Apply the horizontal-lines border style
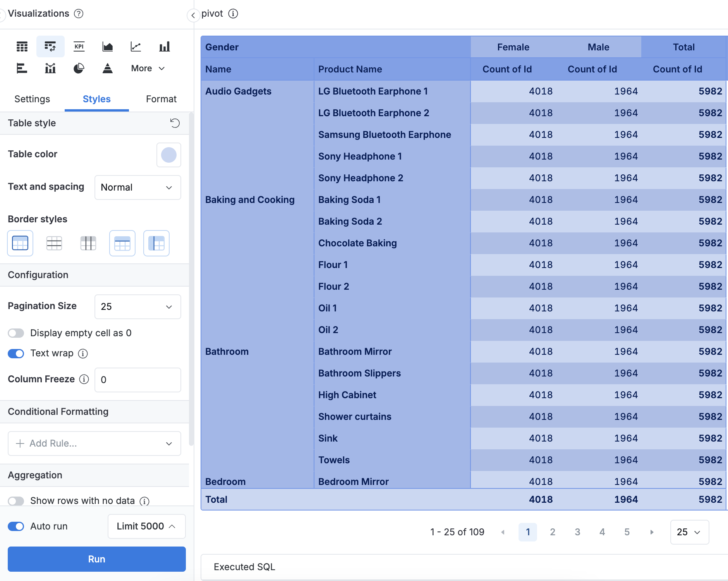The width and height of the screenshot is (728, 581). (54, 243)
